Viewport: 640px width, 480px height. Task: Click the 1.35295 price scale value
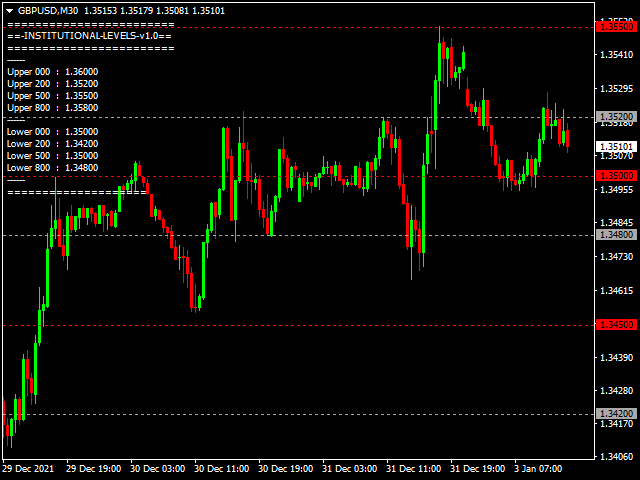(x=616, y=89)
